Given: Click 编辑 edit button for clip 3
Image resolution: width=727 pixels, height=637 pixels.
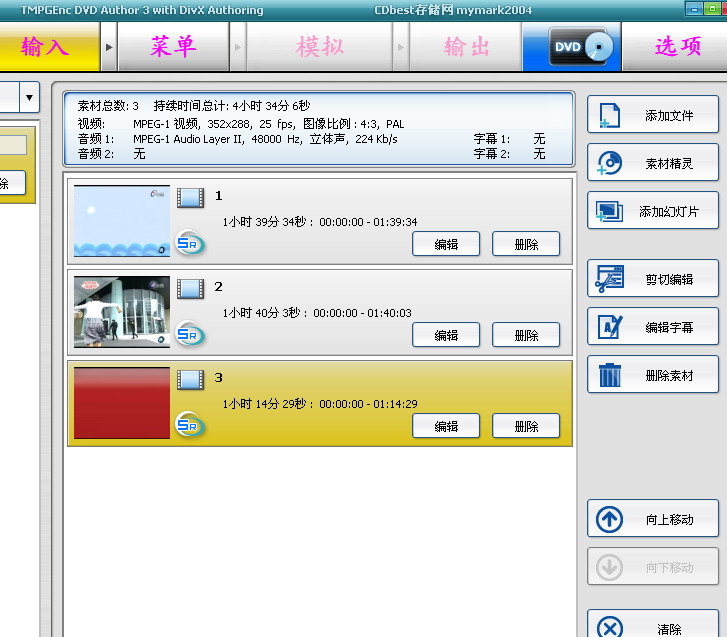Looking at the screenshot, I should click(x=446, y=426).
